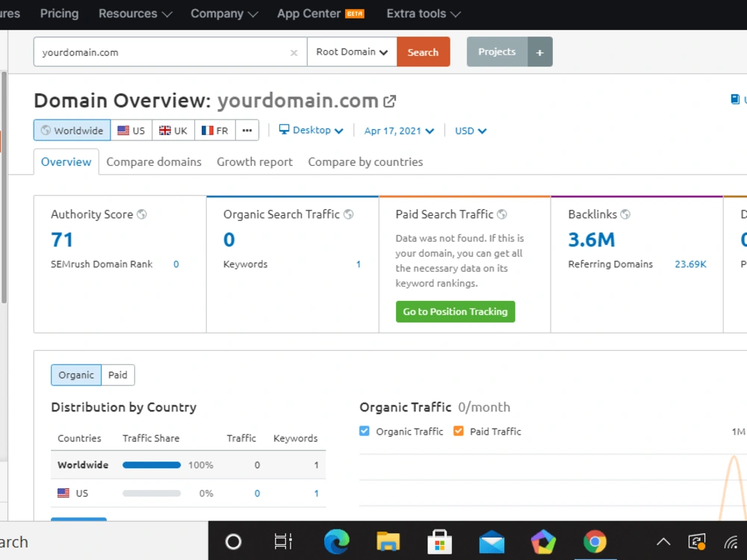Select the UK flag database

173,130
